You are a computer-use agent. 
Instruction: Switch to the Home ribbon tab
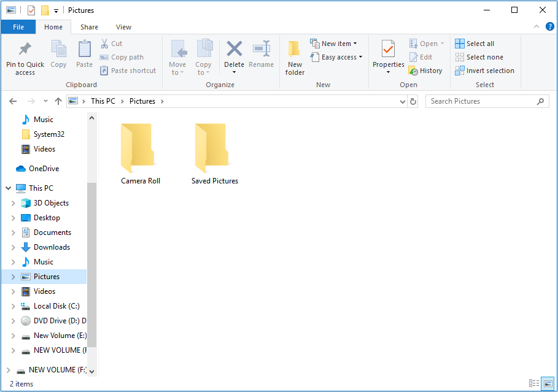tap(53, 27)
